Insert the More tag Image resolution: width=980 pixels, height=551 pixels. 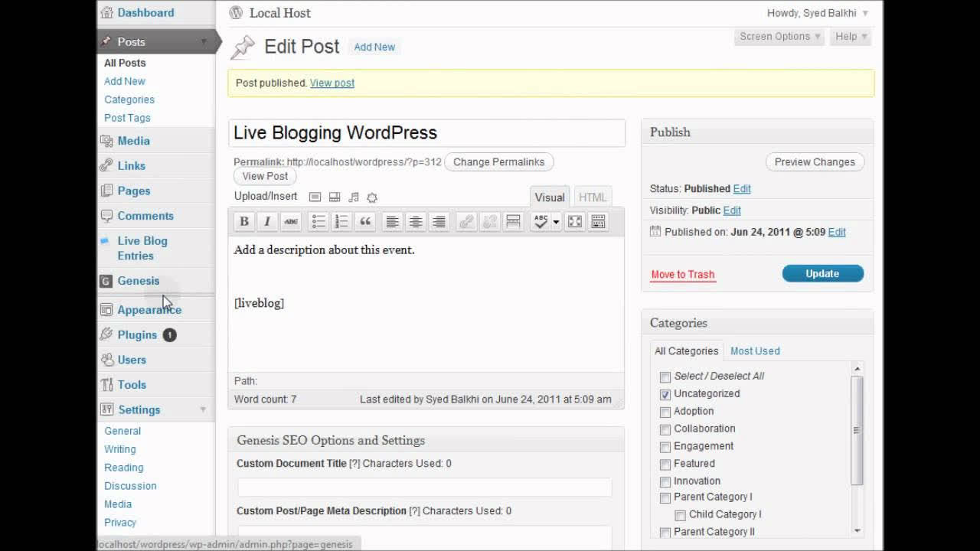tap(513, 222)
